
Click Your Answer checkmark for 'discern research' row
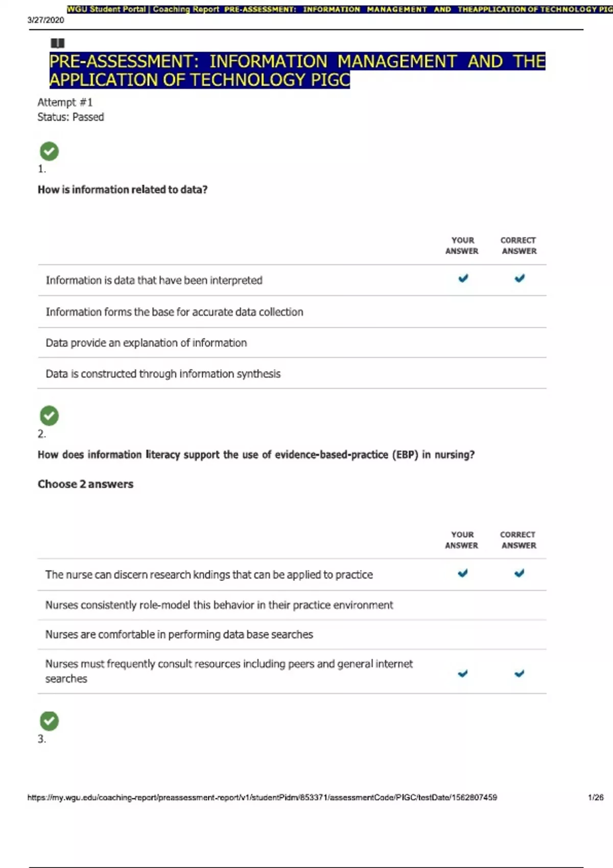pyautogui.click(x=463, y=573)
